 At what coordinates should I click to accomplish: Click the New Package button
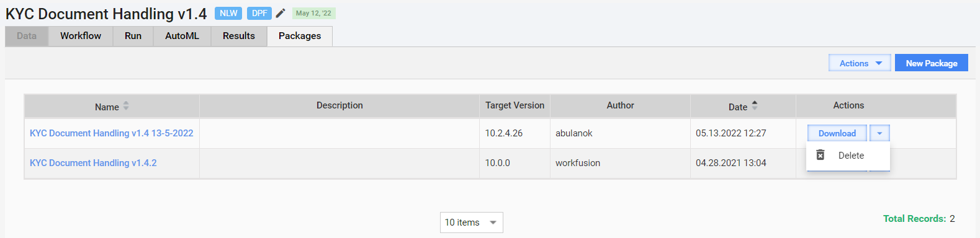point(931,63)
